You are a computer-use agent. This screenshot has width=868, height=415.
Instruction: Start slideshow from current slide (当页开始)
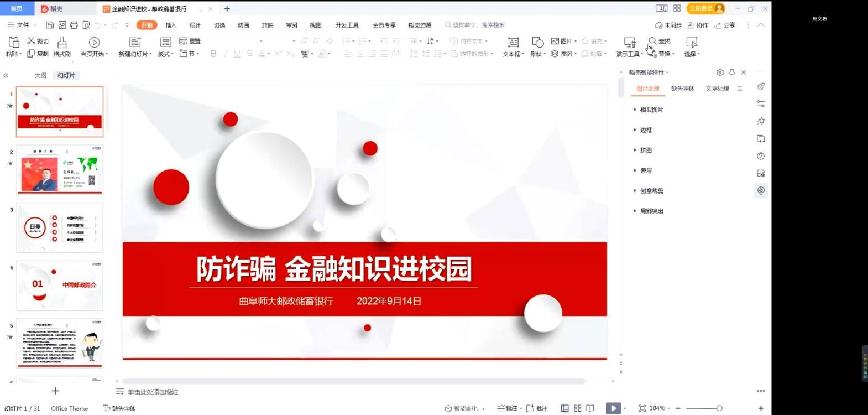94,43
